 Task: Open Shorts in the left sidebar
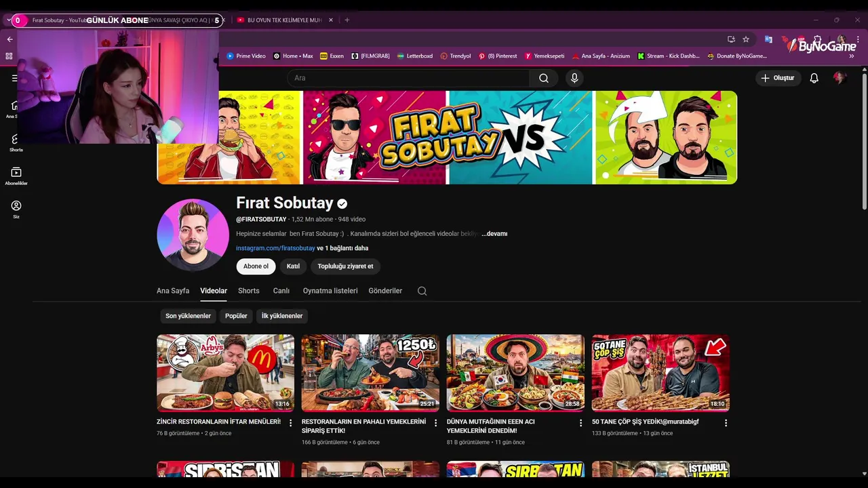point(16,143)
